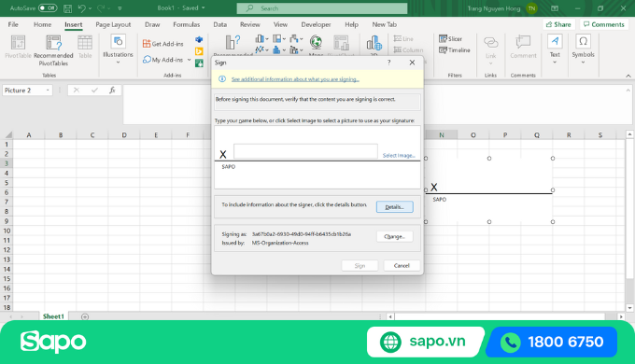Click the signature line image on sheet

[488, 189]
